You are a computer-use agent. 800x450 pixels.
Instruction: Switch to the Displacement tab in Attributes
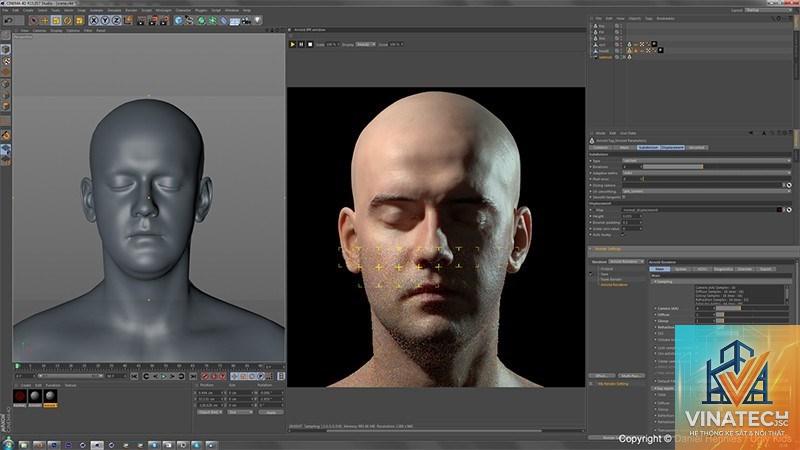[x=672, y=147]
